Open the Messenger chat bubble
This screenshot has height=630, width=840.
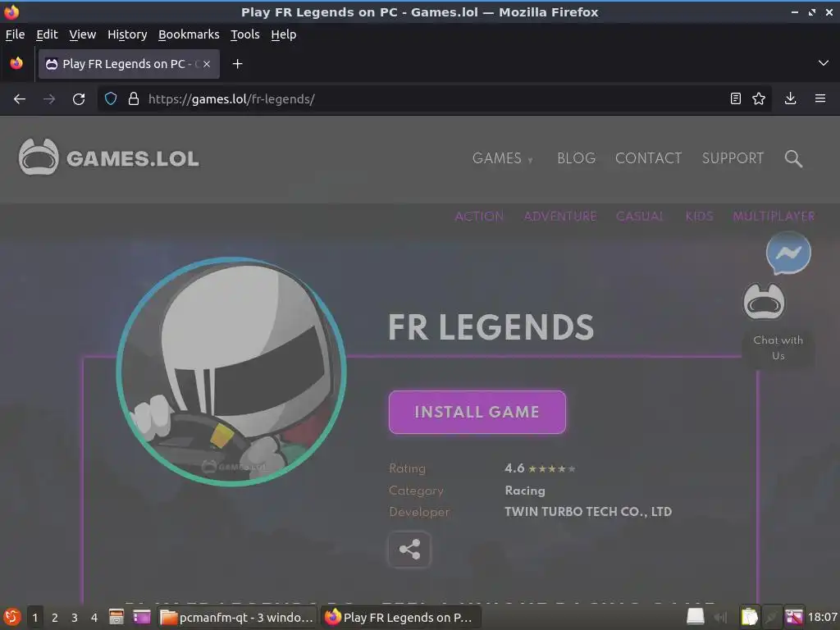pyautogui.click(x=788, y=253)
